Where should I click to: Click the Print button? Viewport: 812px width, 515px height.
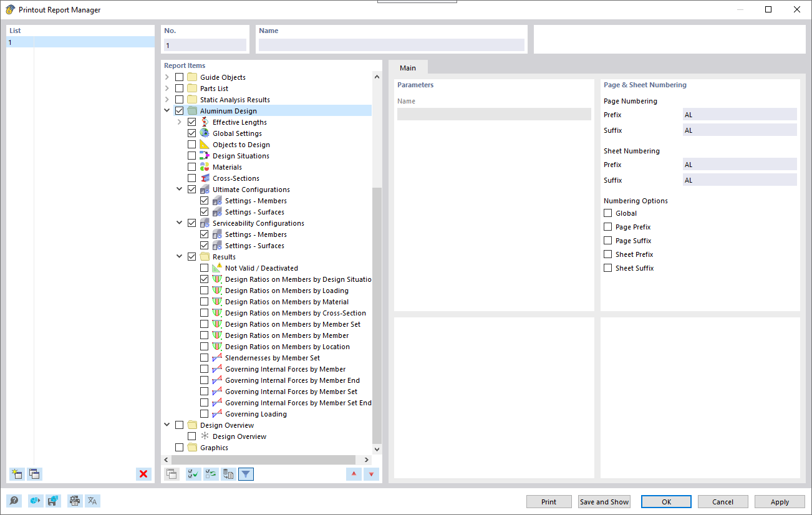tap(548, 501)
